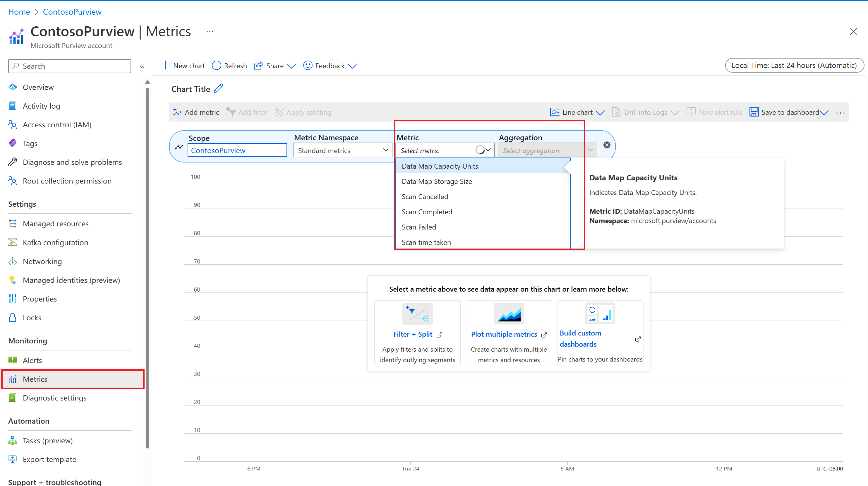Change the Local Time range button

tap(794, 65)
